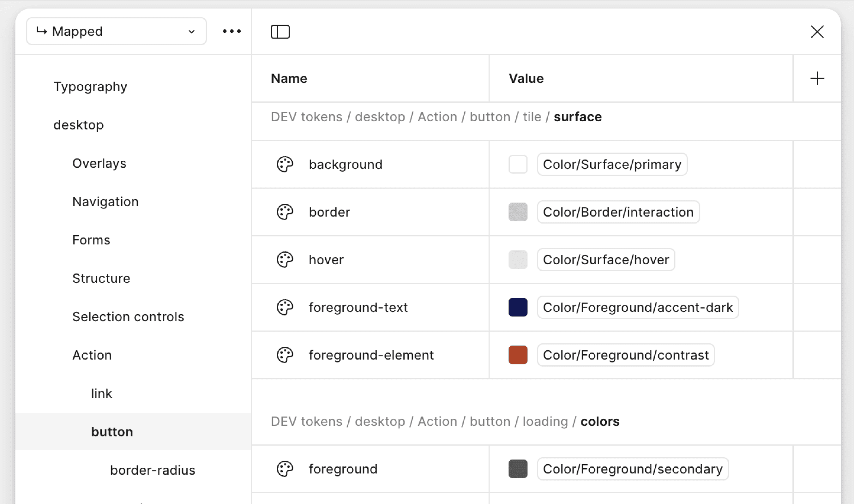Select Forms group in sidebar

tap(91, 240)
